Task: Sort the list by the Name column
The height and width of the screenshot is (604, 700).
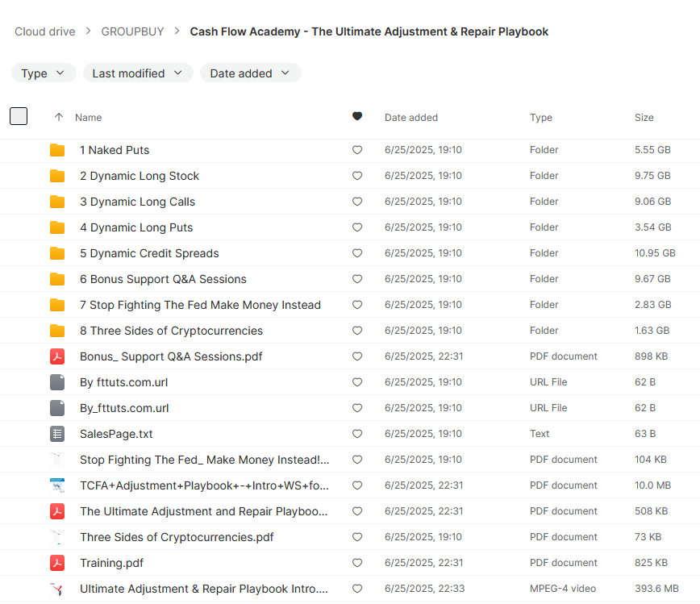Action: pos(89,118)
